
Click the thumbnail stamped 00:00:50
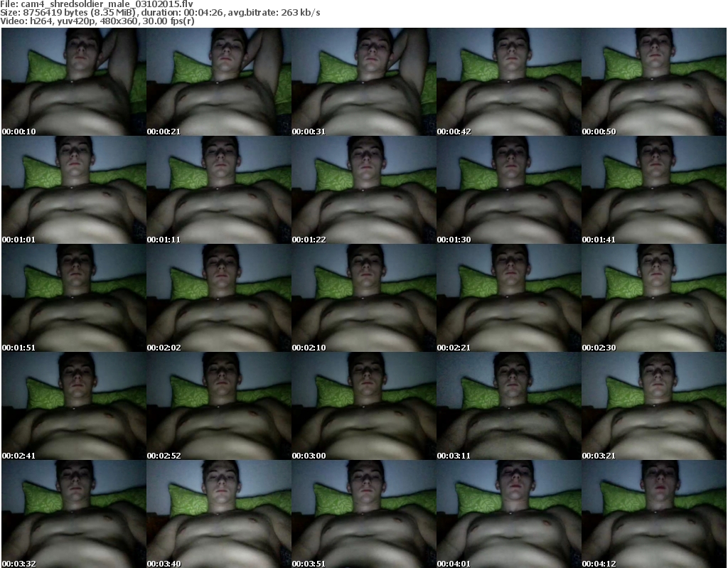pos(654,82)
